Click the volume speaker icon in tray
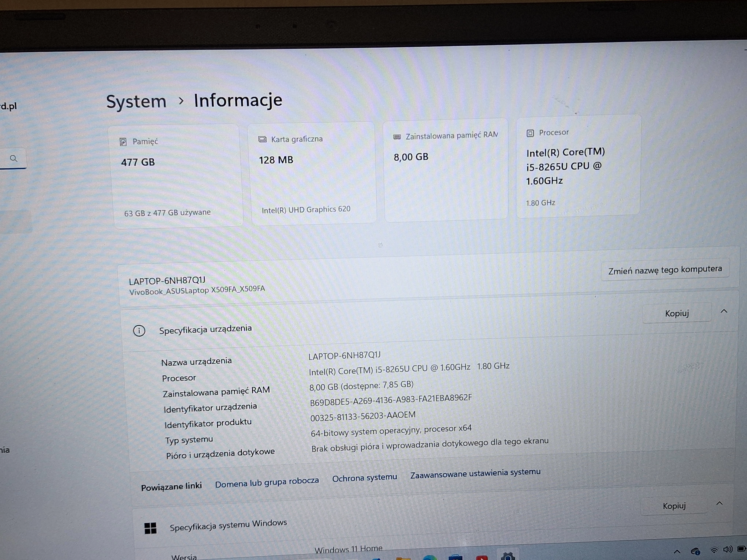747x560 pixels. [x=727, y=550]
